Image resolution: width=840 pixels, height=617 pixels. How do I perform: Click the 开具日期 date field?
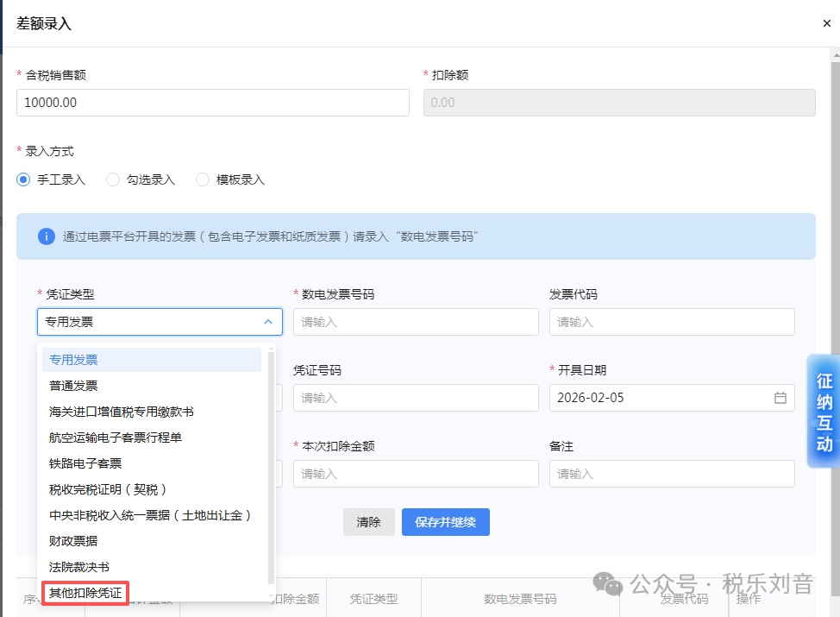[x=672, y=398]
